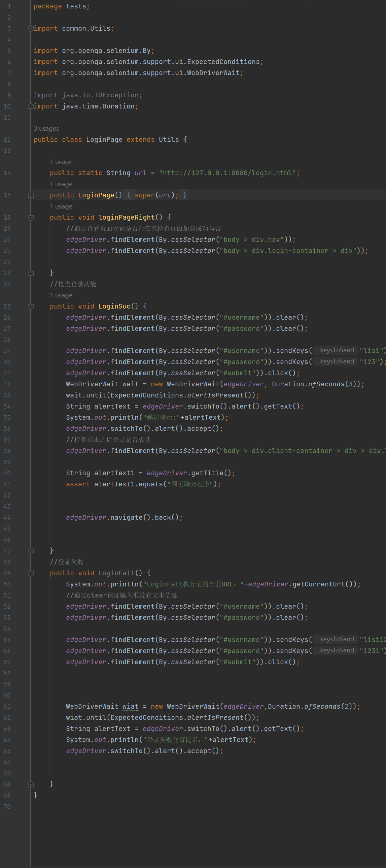Click the keysToSend hint before "lisi" on line 29
386x868 pixels.
click(336, 350)
